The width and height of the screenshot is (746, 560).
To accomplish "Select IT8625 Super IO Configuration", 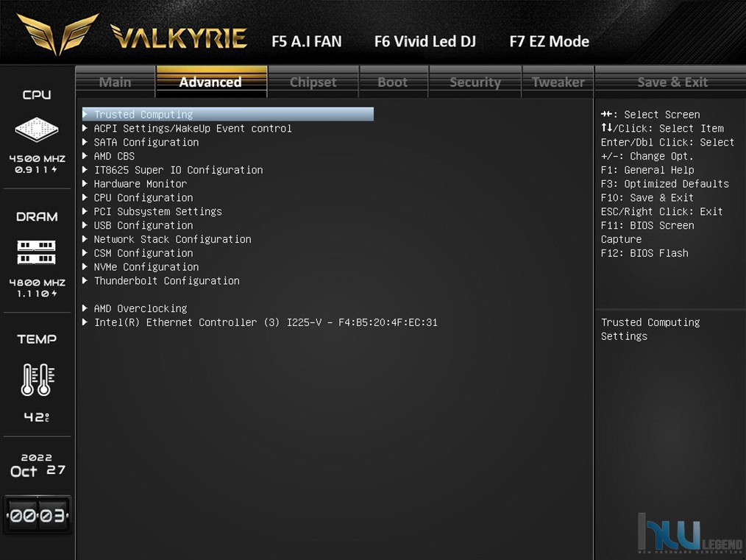I will pos(178,170).
